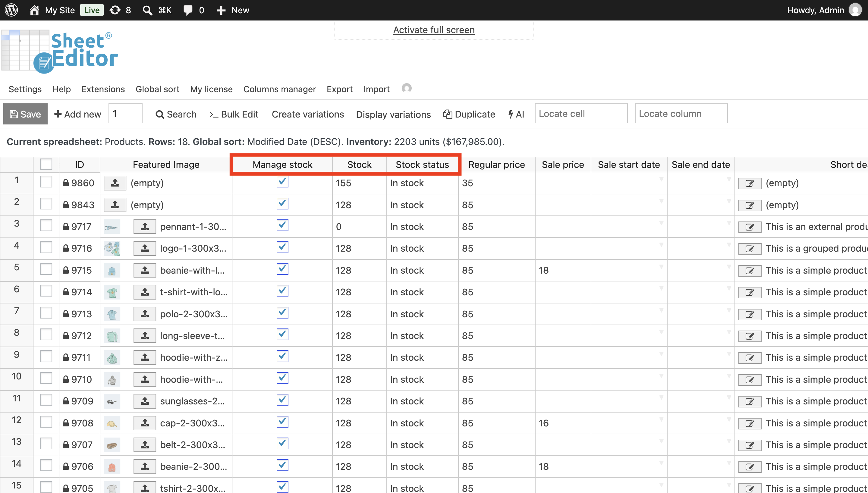Click the Admin avatar icon

[855, 10]
